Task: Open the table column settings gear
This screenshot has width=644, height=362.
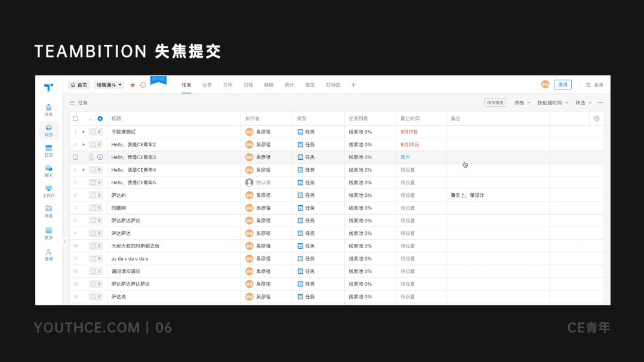Action: click(x=597, y=119)
